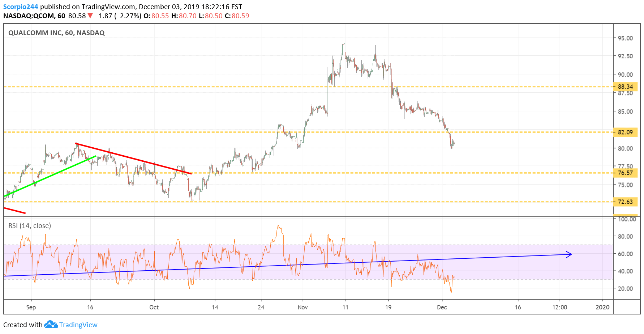
Task: Click the 92.50 price axis label
Action: [625, 56]
